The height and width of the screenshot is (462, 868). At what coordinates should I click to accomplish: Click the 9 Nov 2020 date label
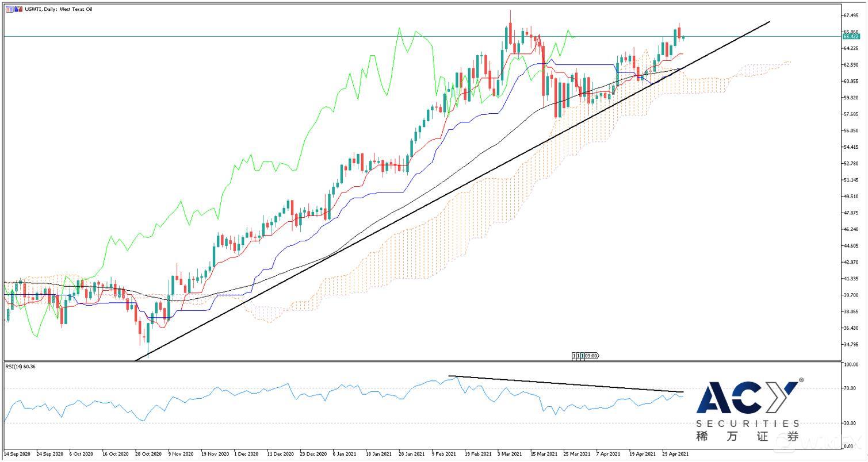[180, 453]
